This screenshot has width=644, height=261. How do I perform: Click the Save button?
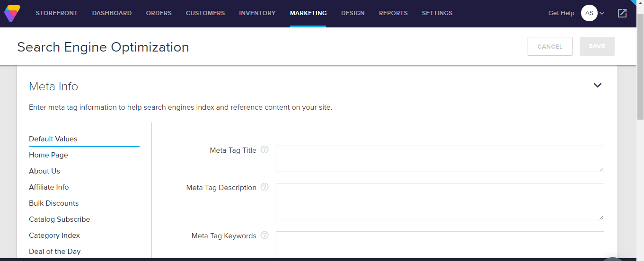coord(597,46)
